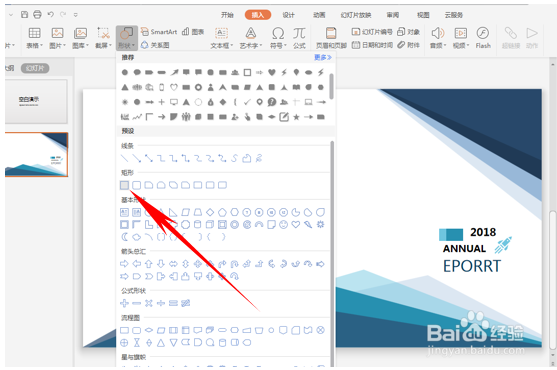Viewport: 557px width, 370px height.
Task: Click the Redo arrow icon
Action: pos(63,15)
